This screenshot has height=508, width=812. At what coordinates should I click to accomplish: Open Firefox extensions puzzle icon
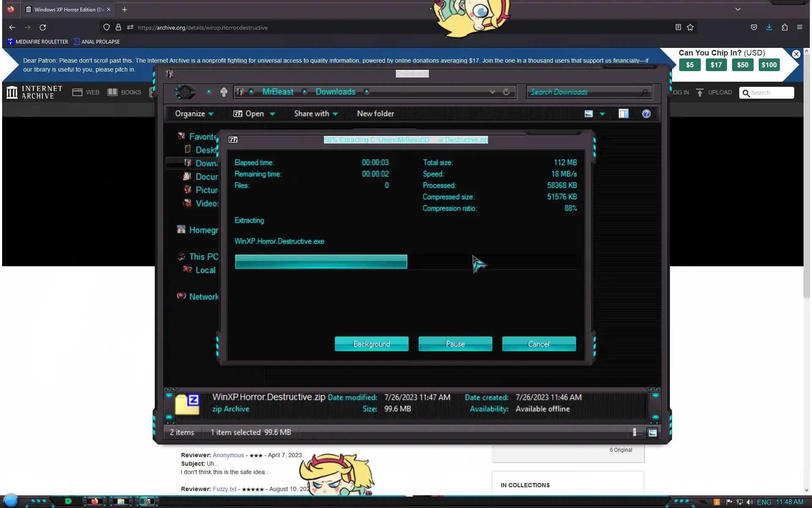click(x=785, y=27)
